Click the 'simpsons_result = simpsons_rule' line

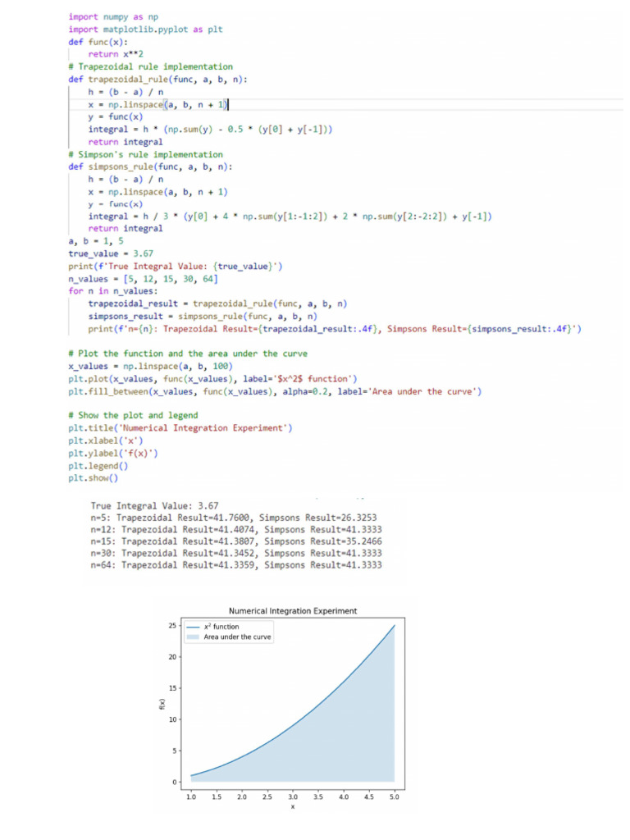point(203,317)
